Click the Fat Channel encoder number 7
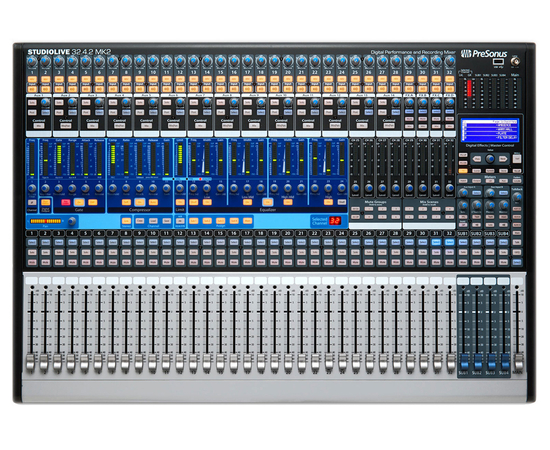The width and height of the screenshot is (550, 450). click(x=113, y=188)
